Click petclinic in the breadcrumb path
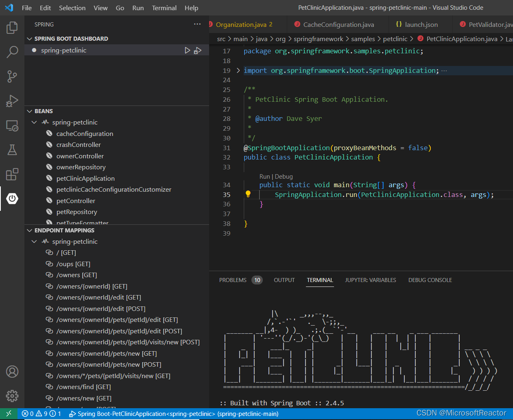This screenshot has height=420, width=513. point(395,39)
